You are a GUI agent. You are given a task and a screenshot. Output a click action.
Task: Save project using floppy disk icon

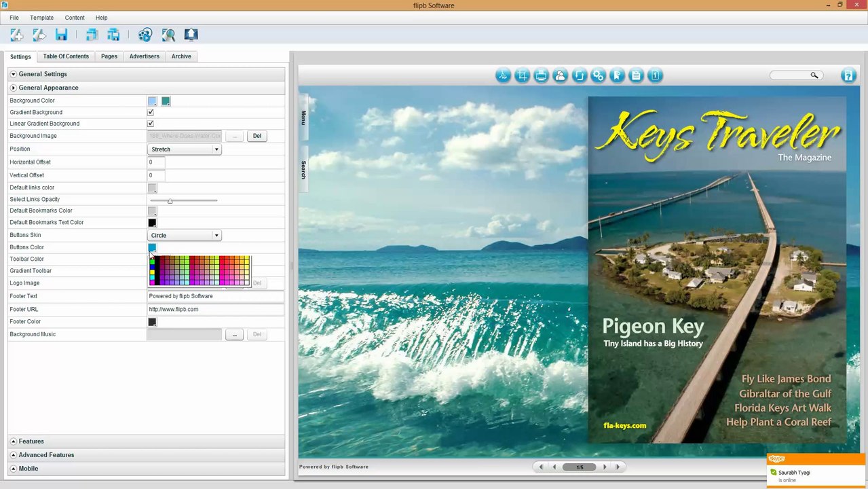[61, 35]
